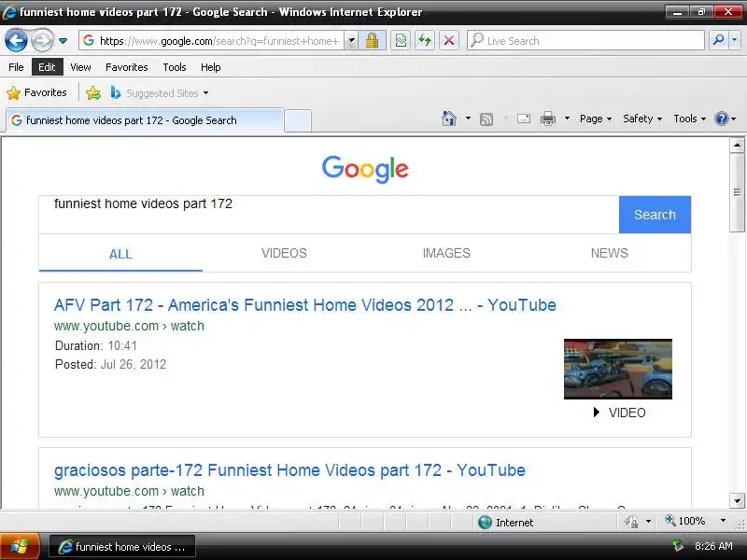Image resolution: width=747 pixels, height=560 pixels.
Task: Open the Edit menu
Action: 48,67
